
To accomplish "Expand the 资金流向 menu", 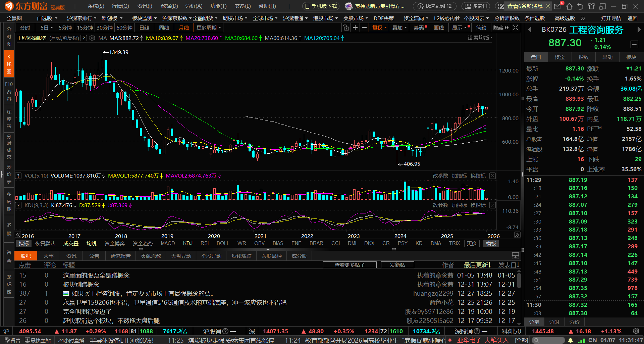I will (416, 18).
